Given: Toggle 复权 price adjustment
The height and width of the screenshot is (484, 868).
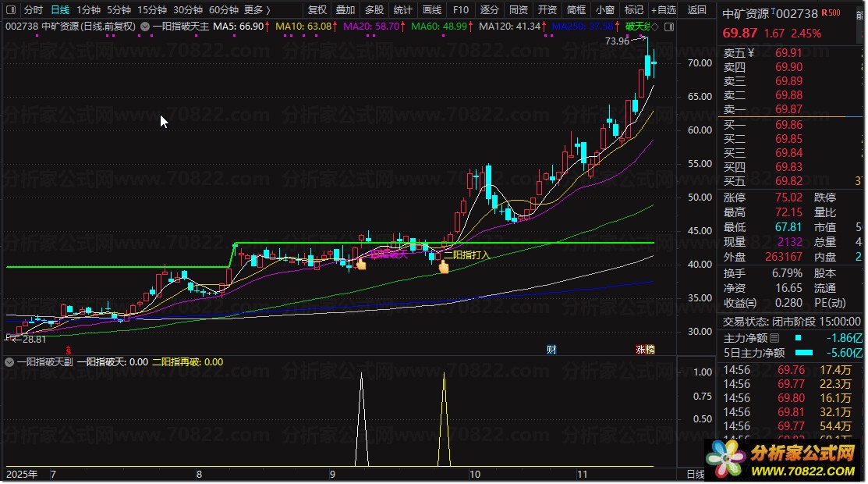Looking at the screenshot, I should point(317,10).
